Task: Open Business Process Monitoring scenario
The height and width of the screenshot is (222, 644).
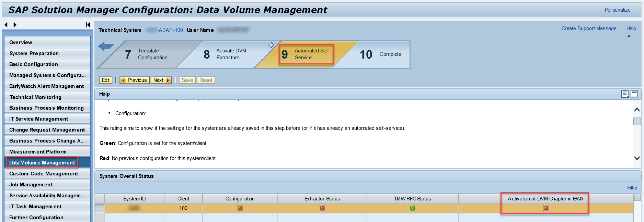Action: coord(48,108)
